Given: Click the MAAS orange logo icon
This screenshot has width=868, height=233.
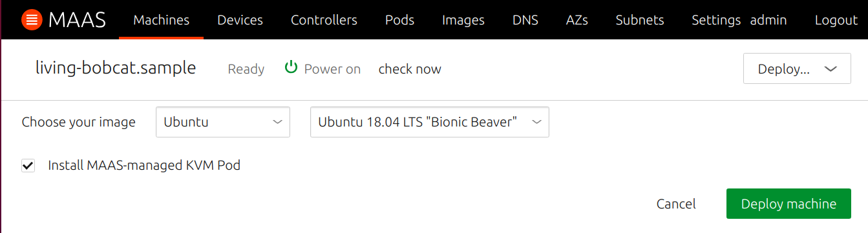Looking at the screenshot, I should pos(31,20).
